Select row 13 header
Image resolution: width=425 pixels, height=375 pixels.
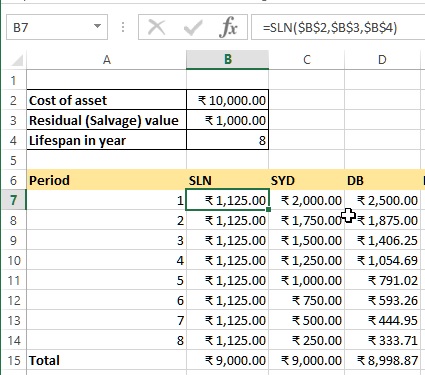click(x=14, y=320)
